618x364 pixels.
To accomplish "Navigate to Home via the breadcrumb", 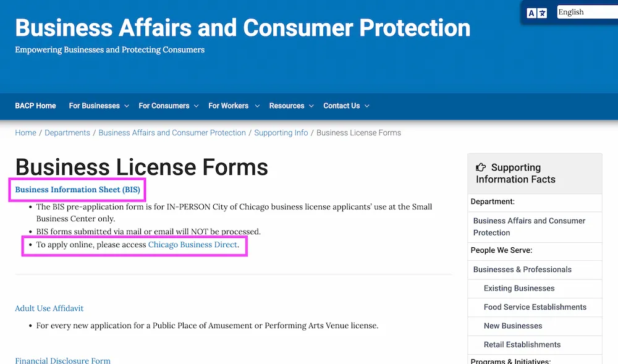I will (25, 132).
